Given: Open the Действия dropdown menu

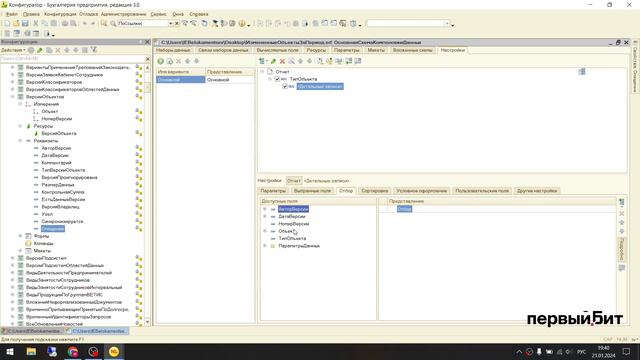Looking at the screenshot, I should point(13,50).
